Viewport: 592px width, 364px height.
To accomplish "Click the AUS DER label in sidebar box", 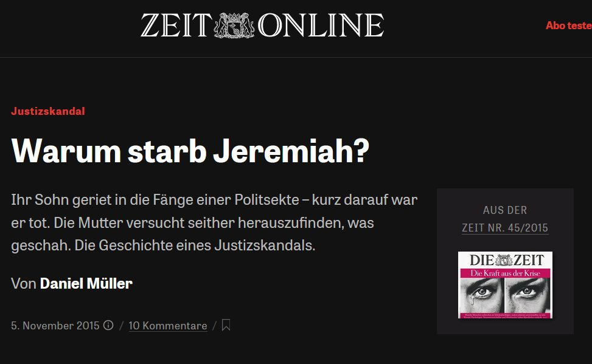I will pos(505,210).
